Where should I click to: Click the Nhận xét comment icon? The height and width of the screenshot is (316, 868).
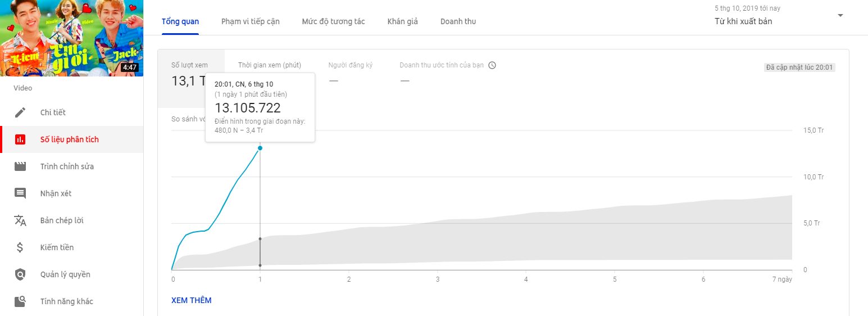tap(20, 193)
